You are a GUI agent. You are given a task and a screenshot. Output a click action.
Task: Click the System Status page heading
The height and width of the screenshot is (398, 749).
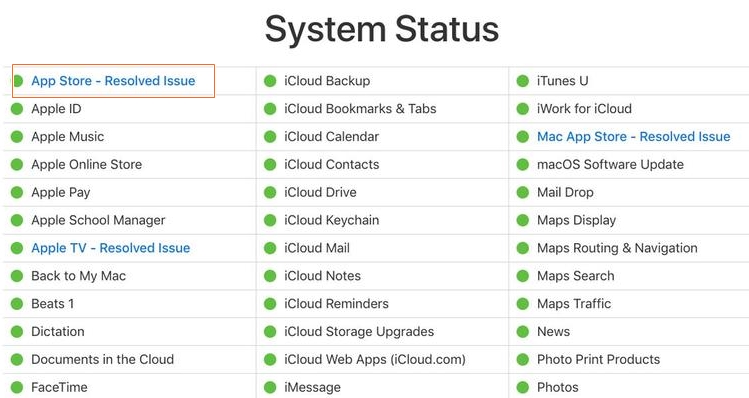point(382,30)
